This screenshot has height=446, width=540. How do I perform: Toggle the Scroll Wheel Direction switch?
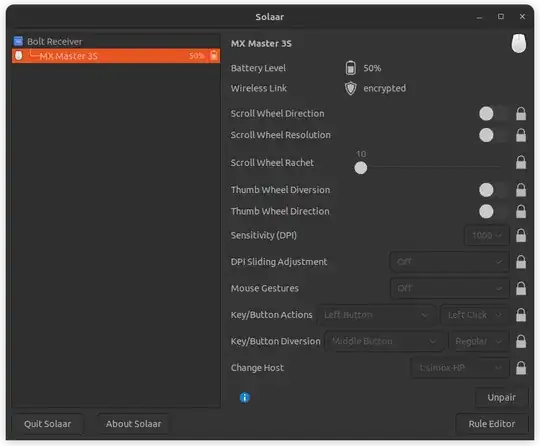493,114
